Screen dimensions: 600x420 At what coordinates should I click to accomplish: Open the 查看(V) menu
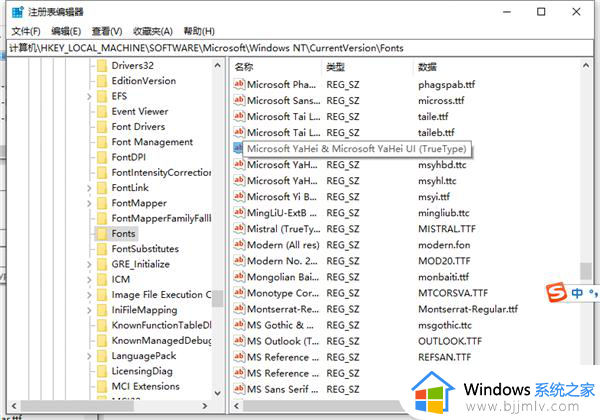pos(107,31)
